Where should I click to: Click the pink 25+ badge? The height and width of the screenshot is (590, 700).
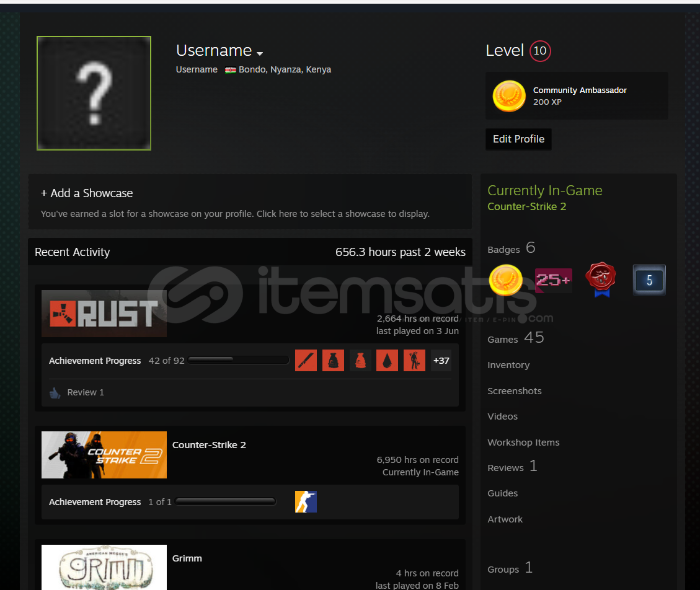click(x=553, y=280)
